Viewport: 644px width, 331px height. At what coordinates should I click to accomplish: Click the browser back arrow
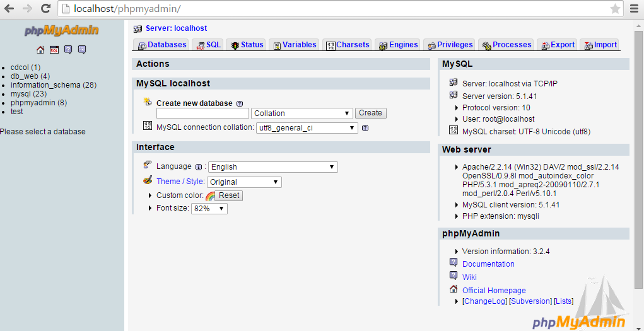click(x=9, y=9)
